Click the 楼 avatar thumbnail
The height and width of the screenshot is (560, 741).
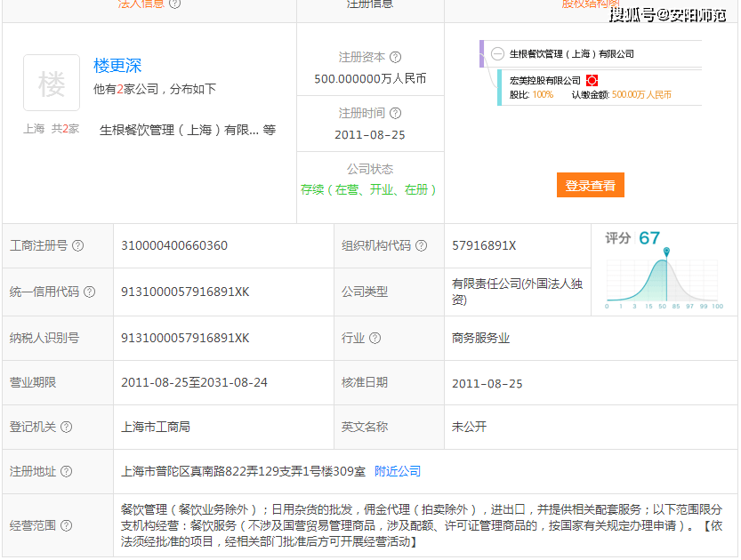(x=52, y=84)
